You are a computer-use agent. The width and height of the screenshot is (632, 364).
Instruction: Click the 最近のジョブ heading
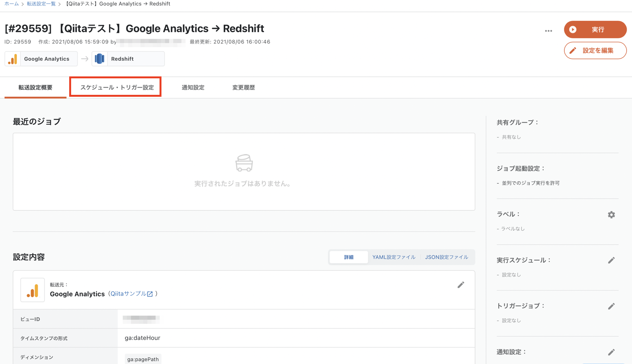pos(37,122)
